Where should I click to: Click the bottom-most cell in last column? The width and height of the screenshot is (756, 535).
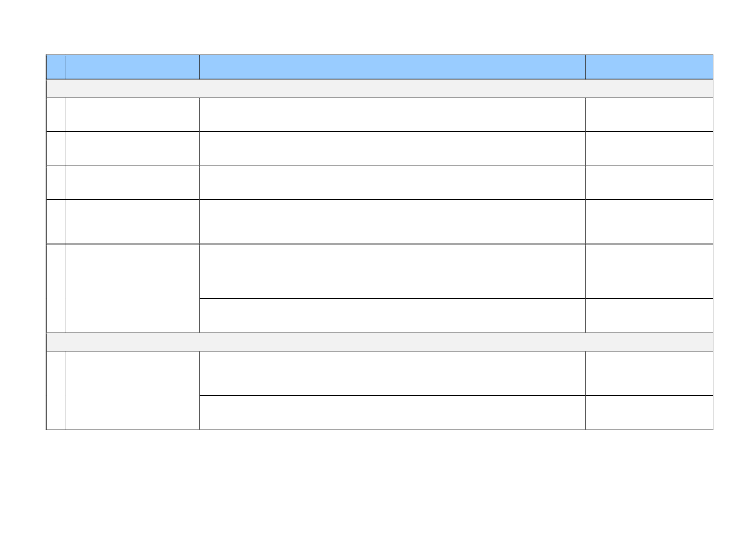(649, 413)
